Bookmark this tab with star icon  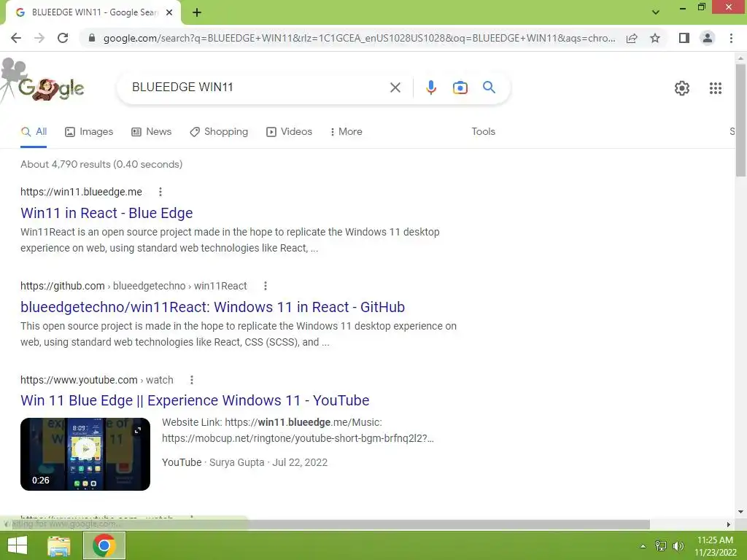655,38
